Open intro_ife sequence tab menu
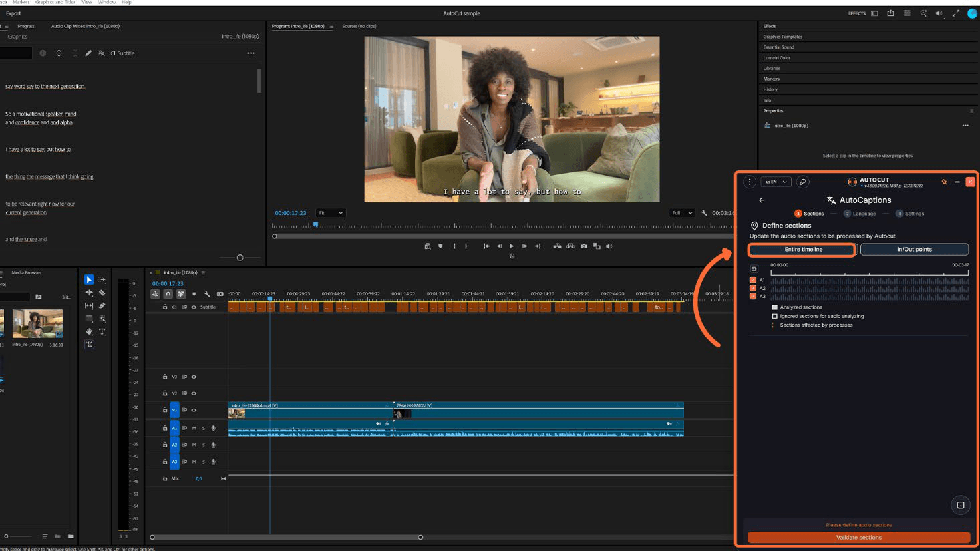The width and height of the screenshot is (980, 551). click(203, 272)
